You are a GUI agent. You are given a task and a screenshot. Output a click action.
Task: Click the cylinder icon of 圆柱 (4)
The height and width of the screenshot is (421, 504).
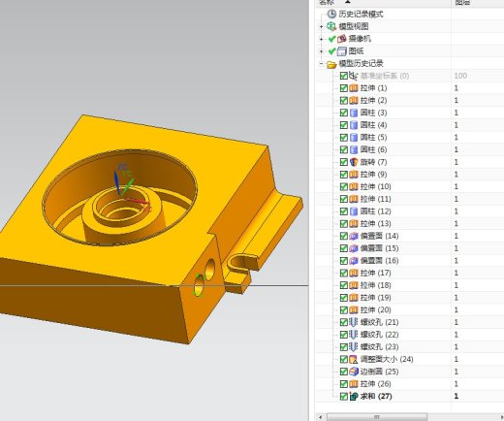(354, 125)
